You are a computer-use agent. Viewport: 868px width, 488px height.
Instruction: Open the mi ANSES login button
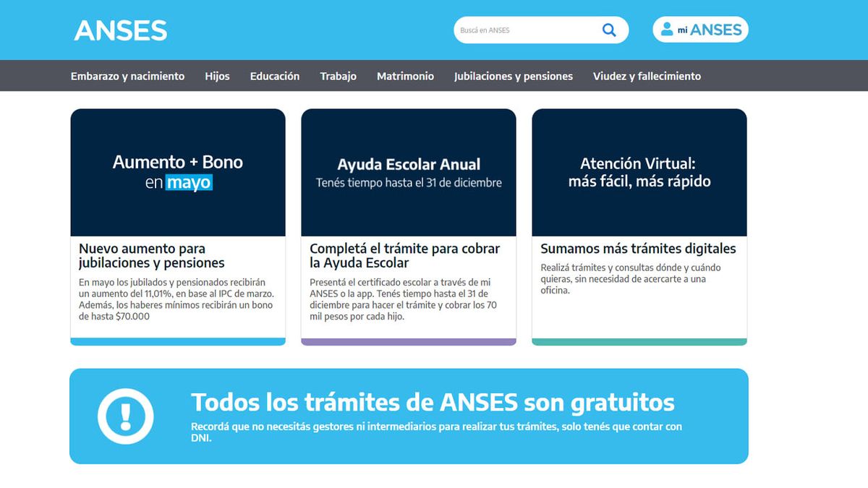click(x=700, y=30)
